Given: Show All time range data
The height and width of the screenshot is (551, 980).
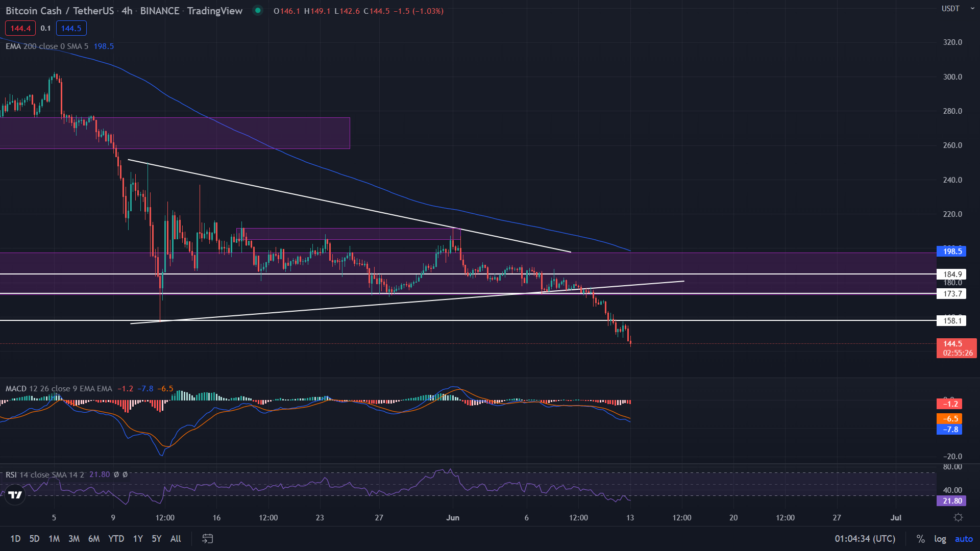Looking at the screenshot, I should coord(176,539).
